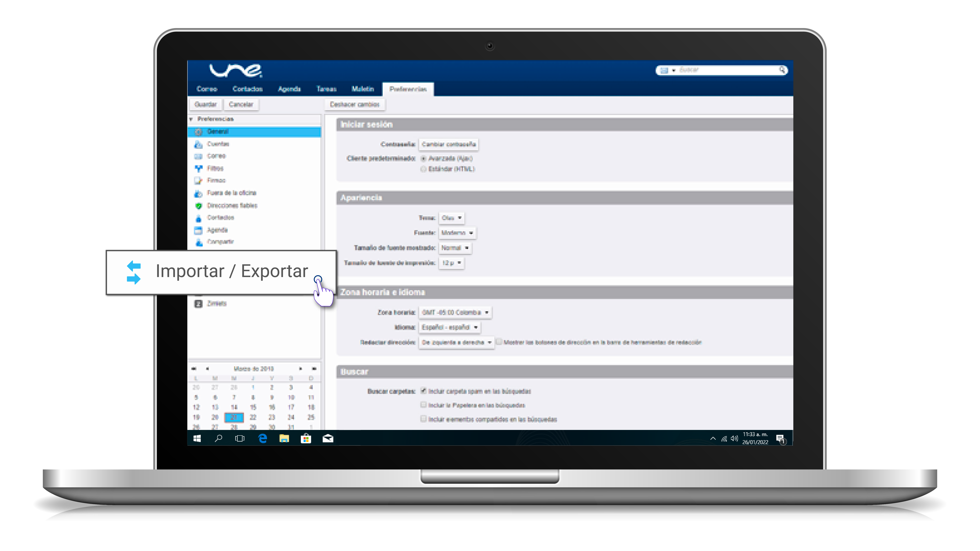
Task: Click the network icon in system tray
Action: [x=724, y=439]
